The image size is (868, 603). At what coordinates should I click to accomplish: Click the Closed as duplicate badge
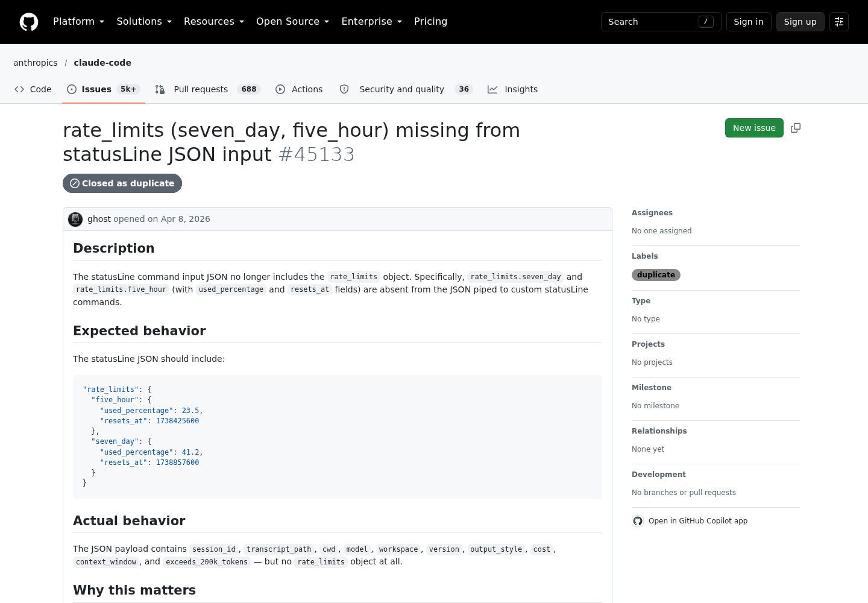point(122,183)
